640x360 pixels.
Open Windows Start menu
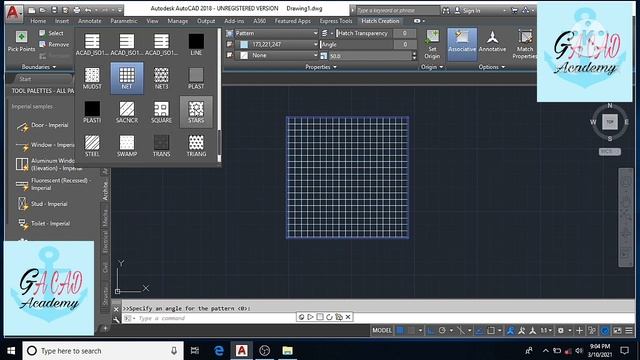tap(11, 351)
